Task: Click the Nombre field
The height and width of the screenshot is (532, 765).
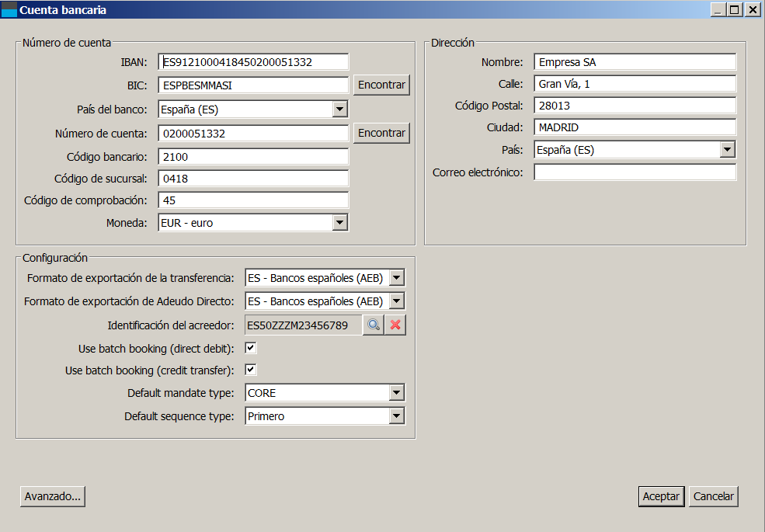Action: 635,62
